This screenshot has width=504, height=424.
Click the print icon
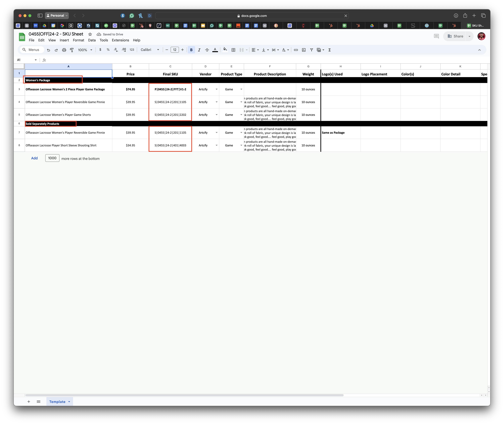tap(64, 50)
